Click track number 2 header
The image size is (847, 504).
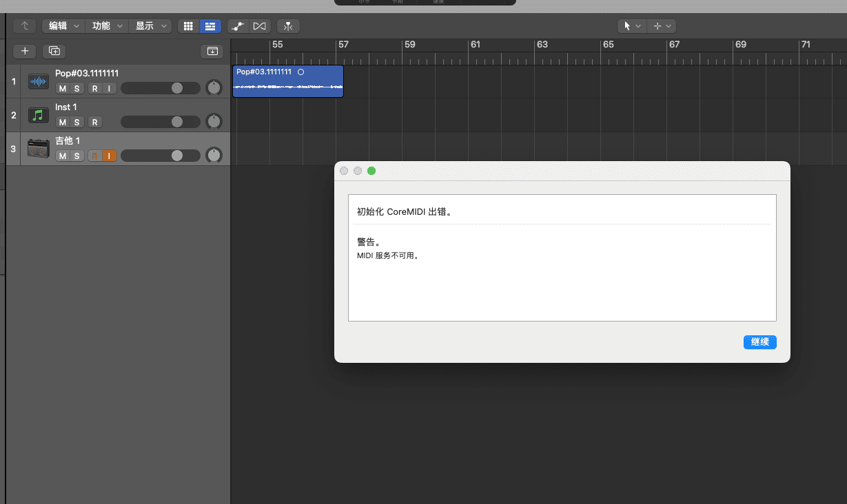tap(13, 115)
